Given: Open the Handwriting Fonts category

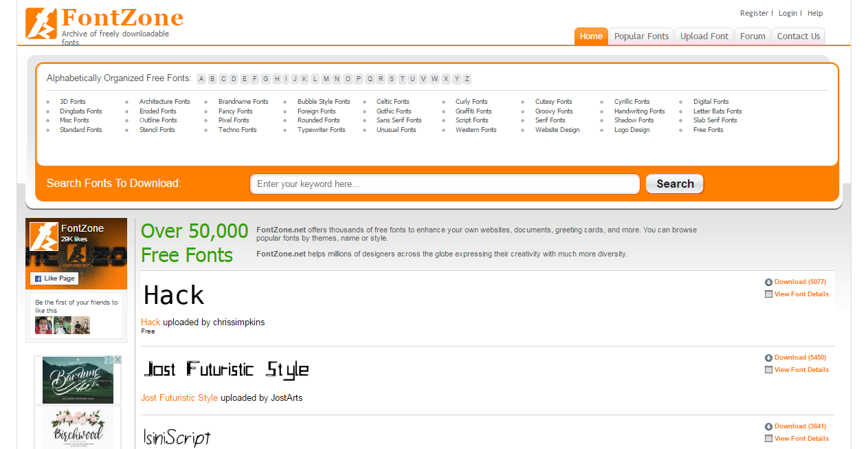Looking at the screenshot, I should click(x=640, y=111).
